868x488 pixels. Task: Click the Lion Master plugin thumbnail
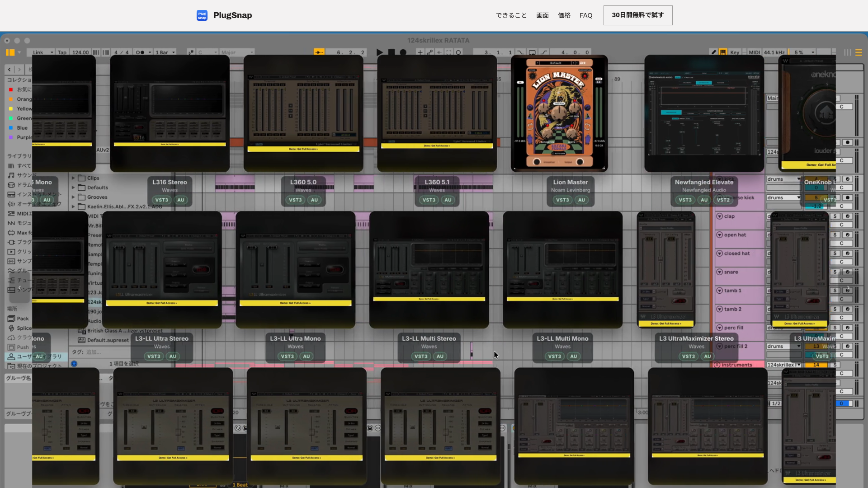pos(559,113)
